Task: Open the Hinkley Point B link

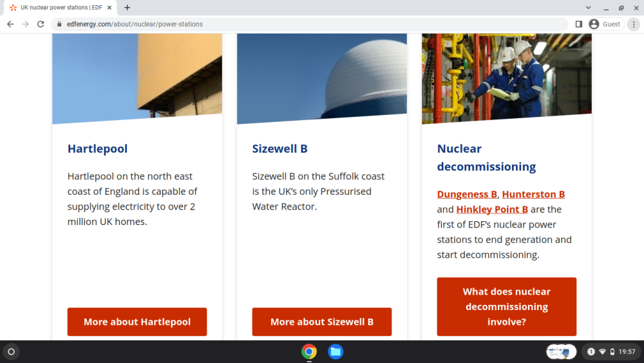Action: [x=492, y=210]
